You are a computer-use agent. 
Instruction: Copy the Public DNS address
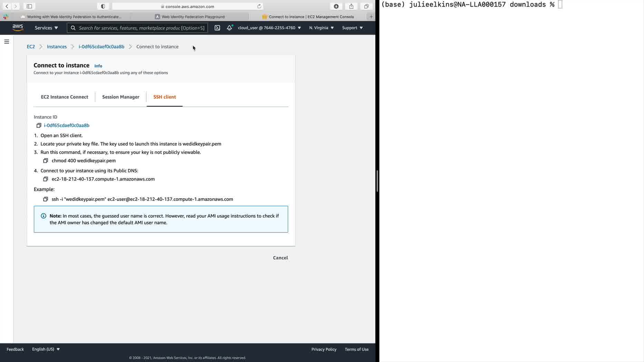coord(46,179)
